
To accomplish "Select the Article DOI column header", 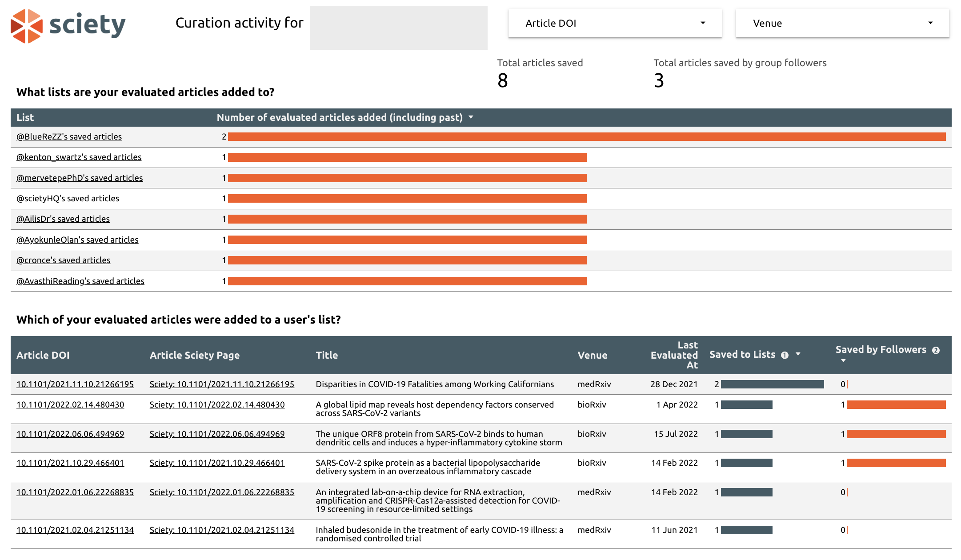I will [43, 355].
